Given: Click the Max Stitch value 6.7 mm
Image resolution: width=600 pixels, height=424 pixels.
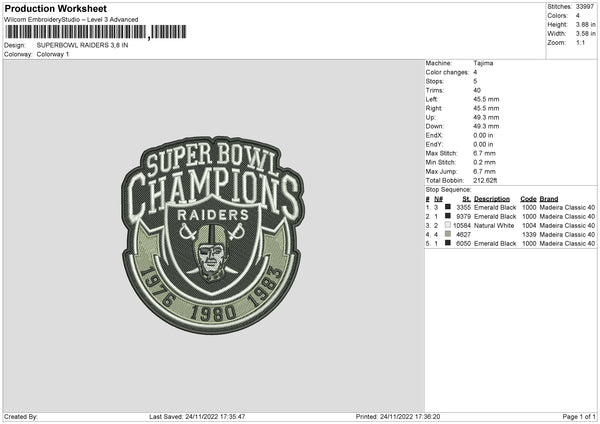Looking at the screenshot, I should click(484, 153).
